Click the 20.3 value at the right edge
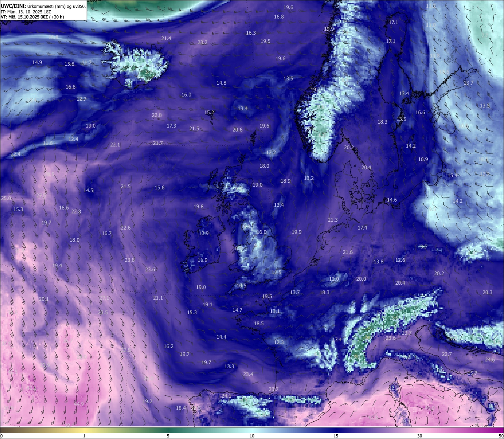Viewport: 504px width, 439px height. click(487, 292)
